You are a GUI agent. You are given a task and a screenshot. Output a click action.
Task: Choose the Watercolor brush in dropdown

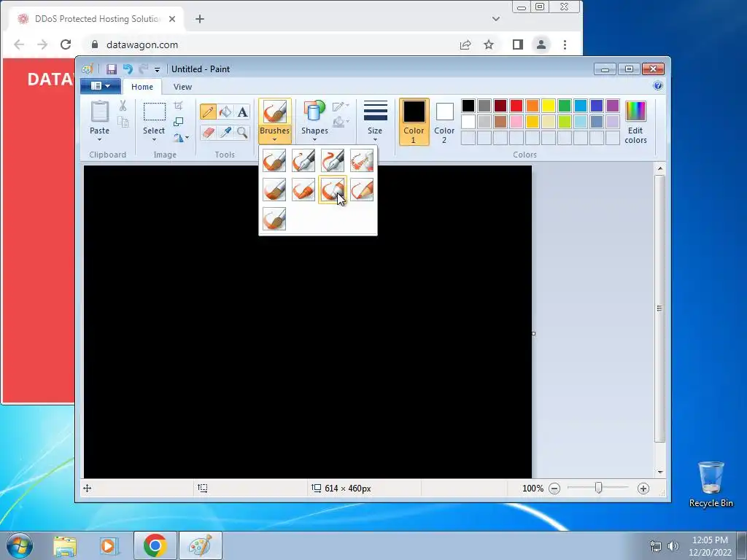tap(274, 219)
